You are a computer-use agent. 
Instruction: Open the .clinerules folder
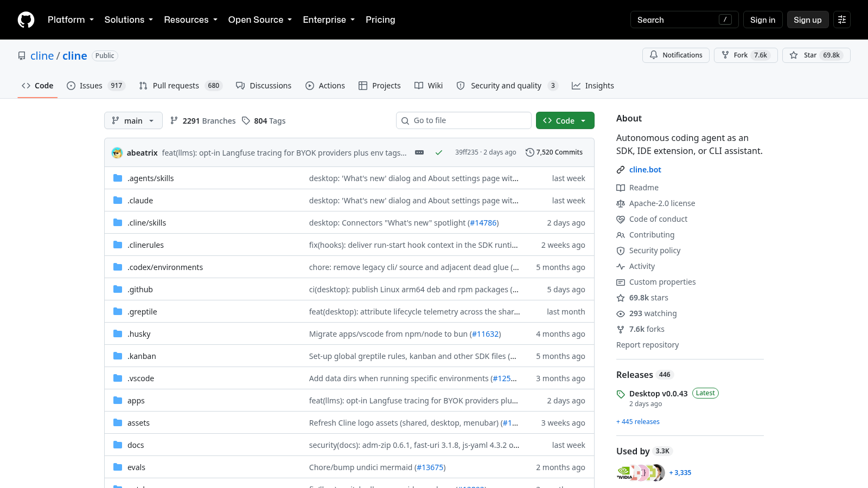(145, 245)
